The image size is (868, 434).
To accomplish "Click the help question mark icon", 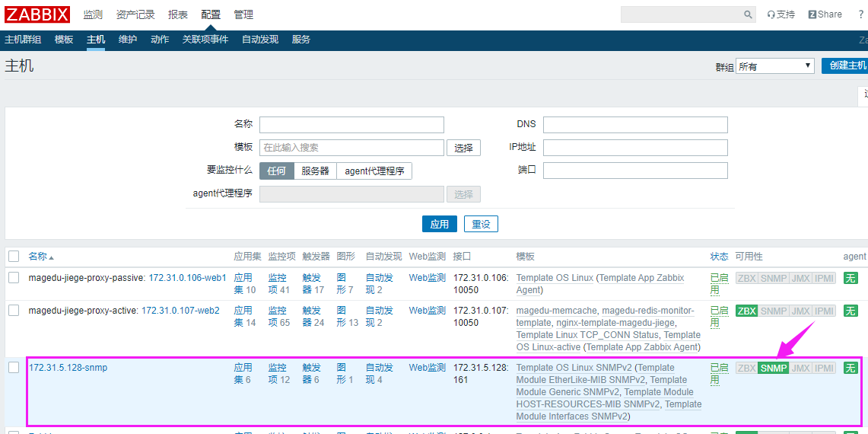I will click(860, 14).
